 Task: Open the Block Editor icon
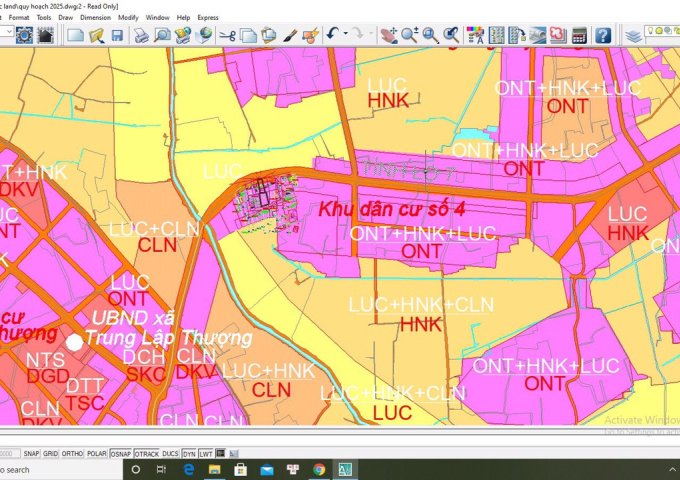(x=311, y=35)
